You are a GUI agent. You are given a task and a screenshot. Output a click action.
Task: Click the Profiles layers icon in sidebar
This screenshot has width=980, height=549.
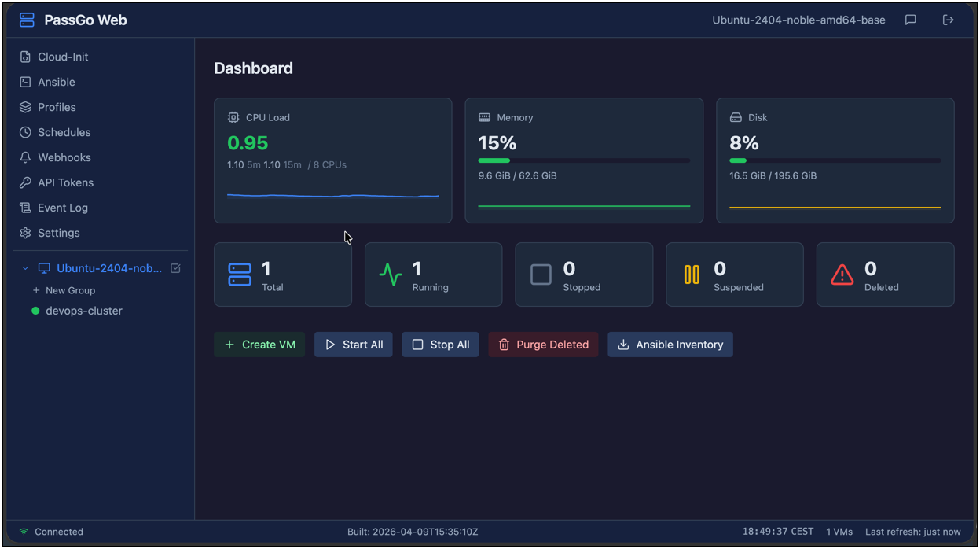pos(25,107)
